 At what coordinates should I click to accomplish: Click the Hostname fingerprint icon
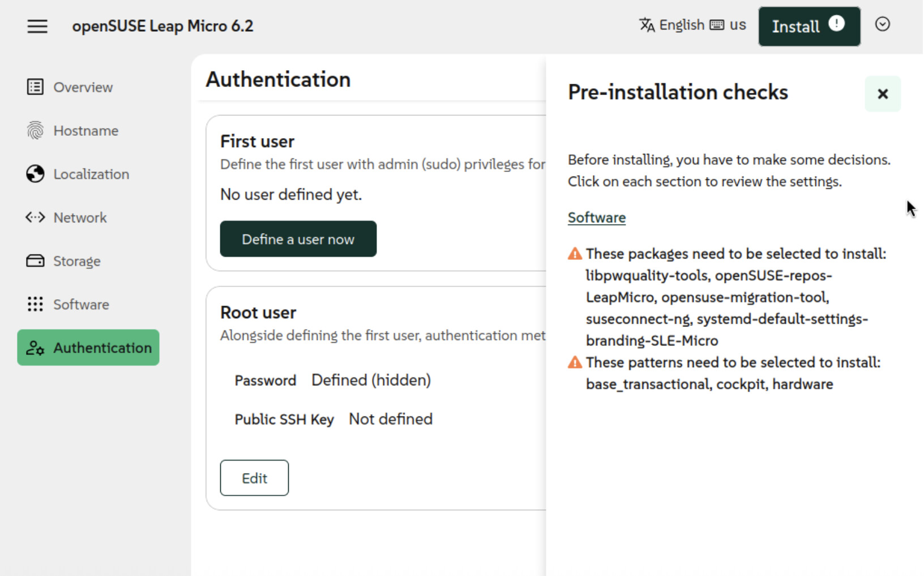(35, 131)
